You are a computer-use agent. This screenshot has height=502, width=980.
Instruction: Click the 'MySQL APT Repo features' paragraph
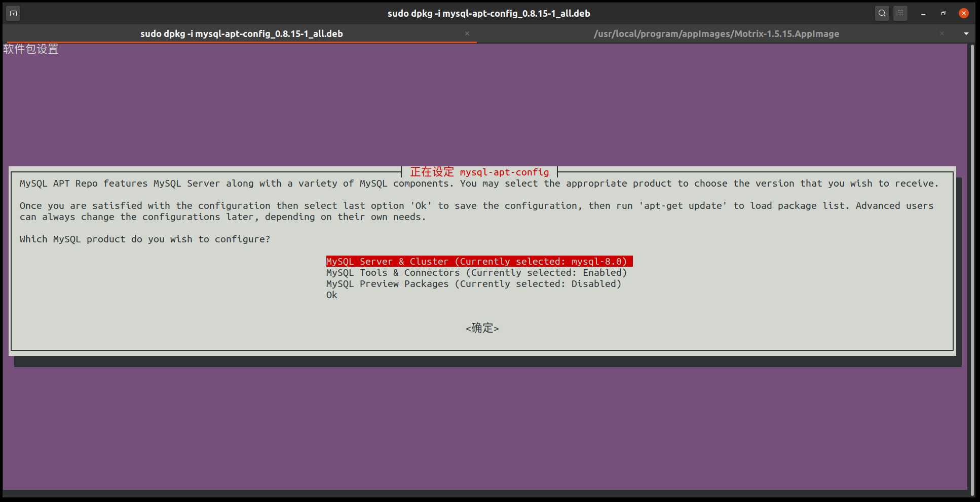coord(479,184)
